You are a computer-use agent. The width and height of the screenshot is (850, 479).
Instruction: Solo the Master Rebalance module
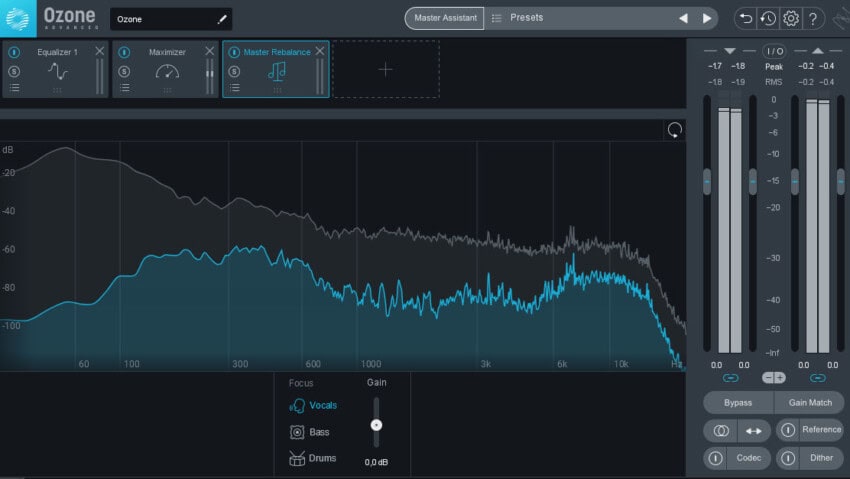[234, 71]
